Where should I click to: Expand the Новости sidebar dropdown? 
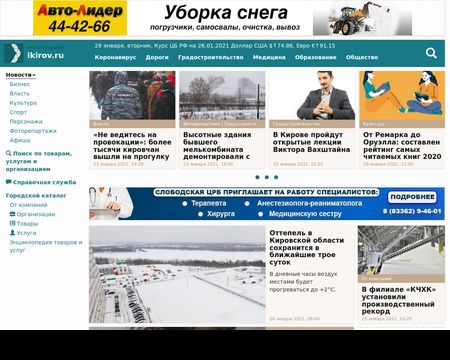coord(21,75)
